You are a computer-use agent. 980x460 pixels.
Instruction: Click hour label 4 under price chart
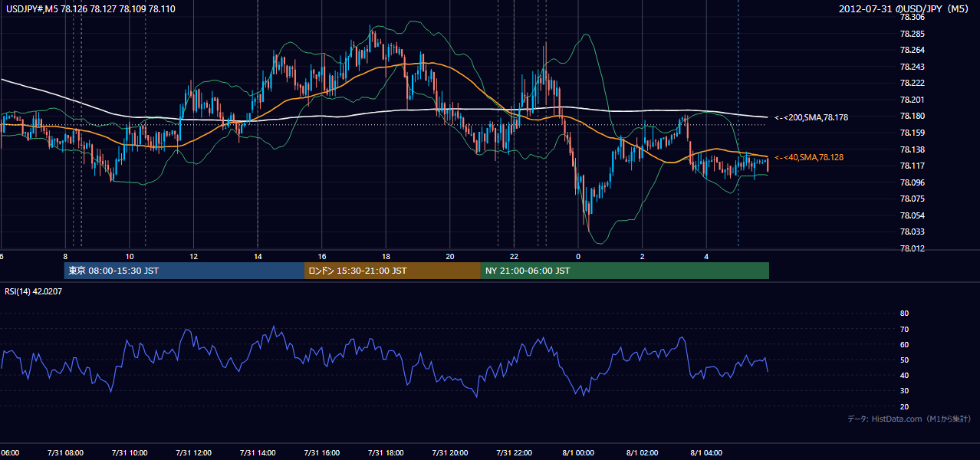(x=706, y=257)
